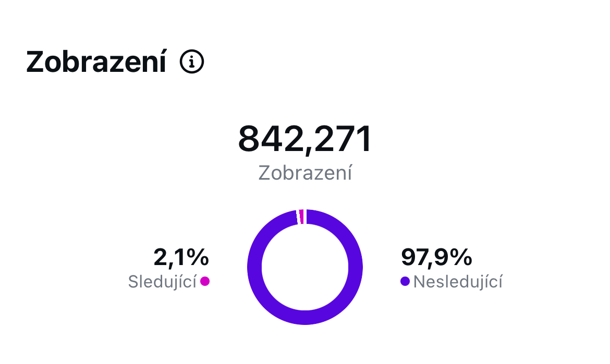Click the info icon beside the Zobrazení heading

click(x=192, y=62)
